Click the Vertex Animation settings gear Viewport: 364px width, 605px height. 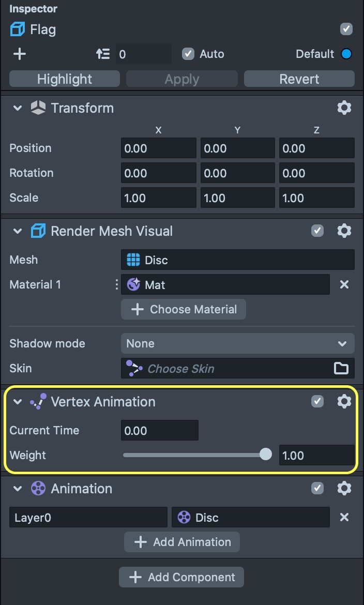pos(344,401)
